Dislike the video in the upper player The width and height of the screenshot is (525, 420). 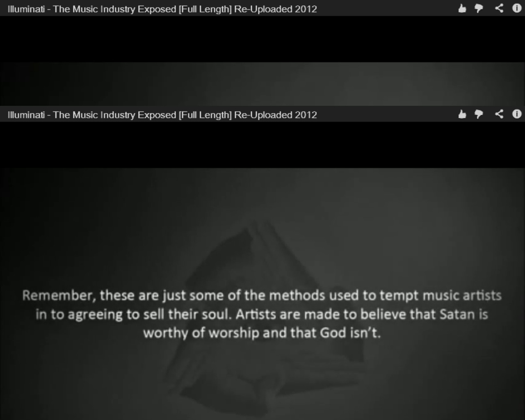point(479,8)
